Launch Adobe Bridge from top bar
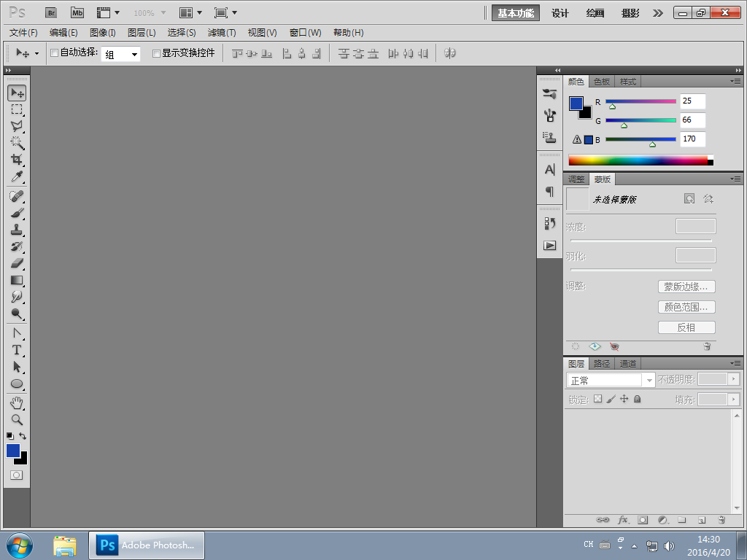Screen dimensions: 747x560 [x=51, y=13]
